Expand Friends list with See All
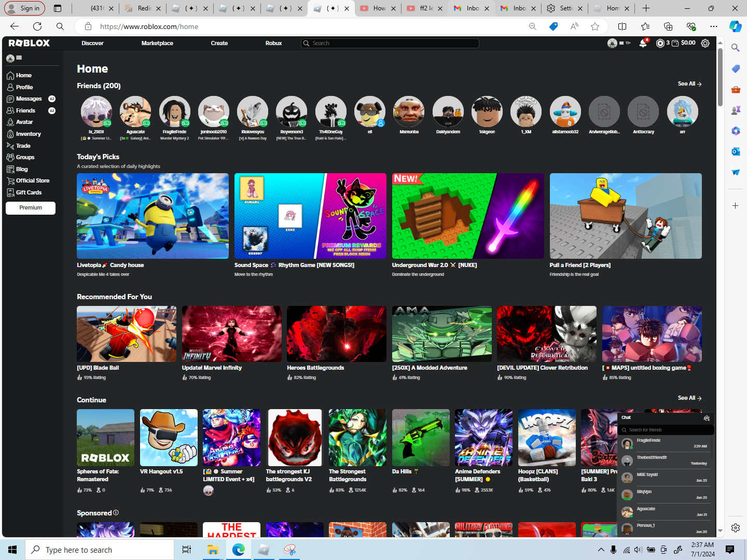The height and width of the screenshot is (560, 747). click(689, 83)
